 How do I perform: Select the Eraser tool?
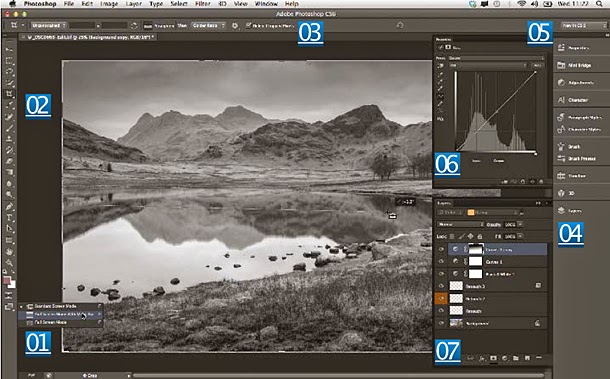pos(9,161)
